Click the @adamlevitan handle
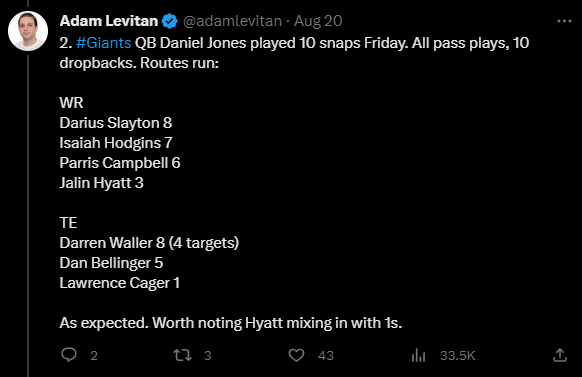582x377 pixels. 232,21
